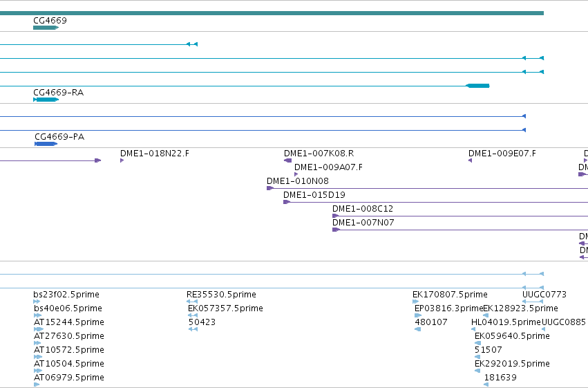Screen dimensions: 588x388
Task: Click the DME1-009E07.F feature label
Action: [x=502, y=153]
